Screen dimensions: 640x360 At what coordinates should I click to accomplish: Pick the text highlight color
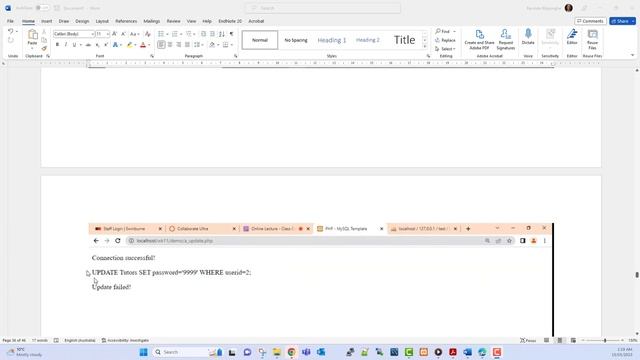pos(130,45)
